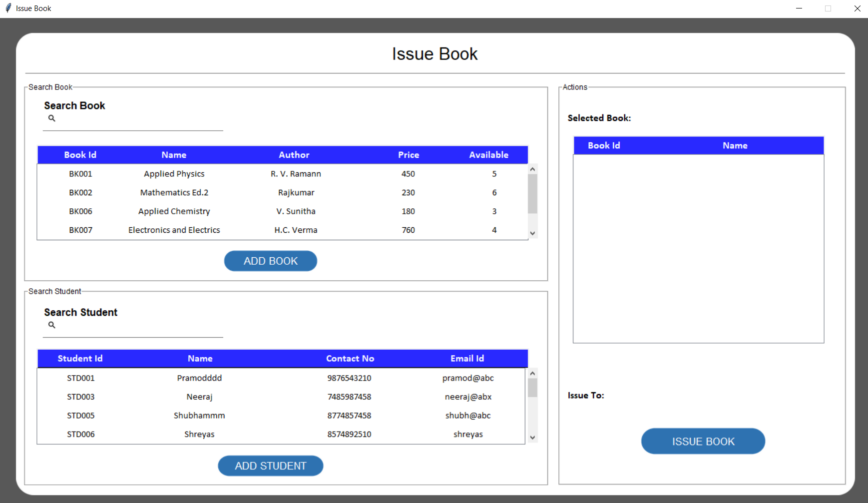Select student Shreyas row
The width and height of the screenshot is (868, 503).
(x=199, y=435)
